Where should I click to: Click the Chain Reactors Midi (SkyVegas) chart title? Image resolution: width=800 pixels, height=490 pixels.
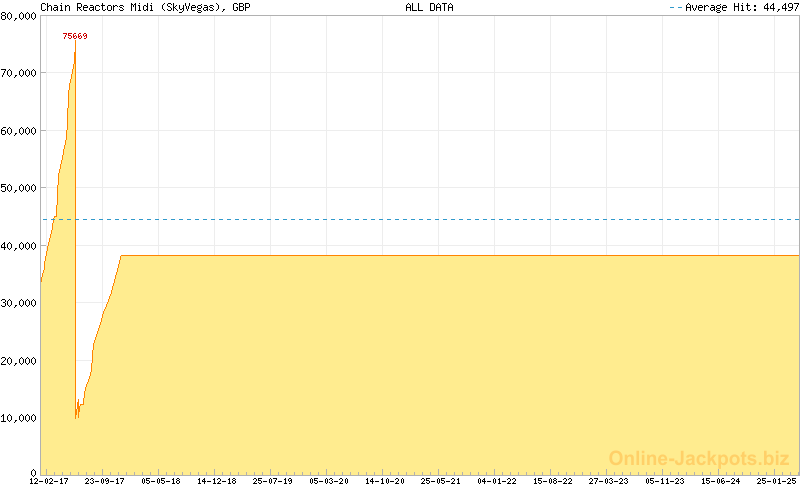tap(145, 7)
